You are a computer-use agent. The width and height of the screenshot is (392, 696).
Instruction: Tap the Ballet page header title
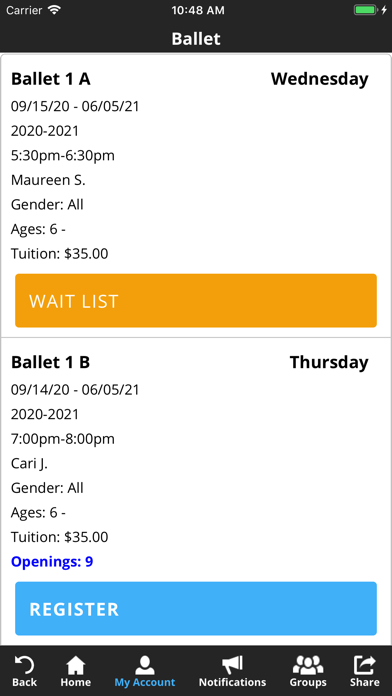click(x=196, y=39)
